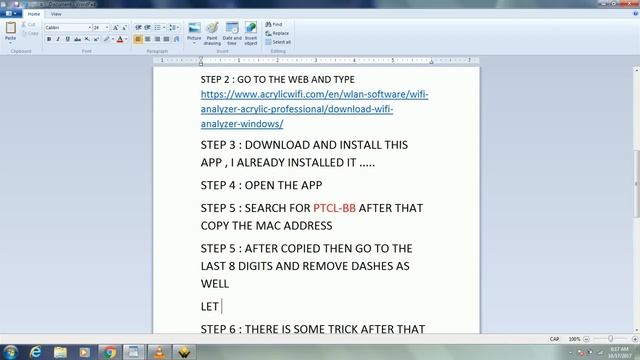Image resolution: width=640 pixels, height=360 pixels.
Task: Open Replace in Editing group
Action: [277, 33]
